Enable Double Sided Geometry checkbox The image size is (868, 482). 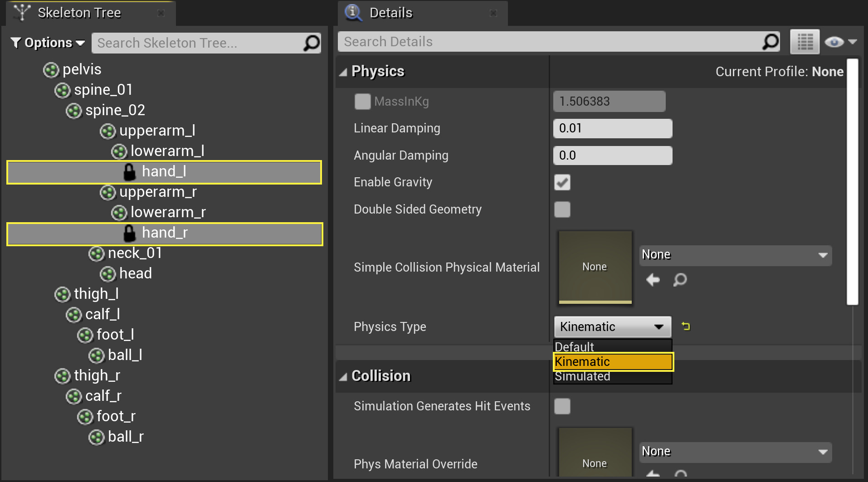(562, 209)
